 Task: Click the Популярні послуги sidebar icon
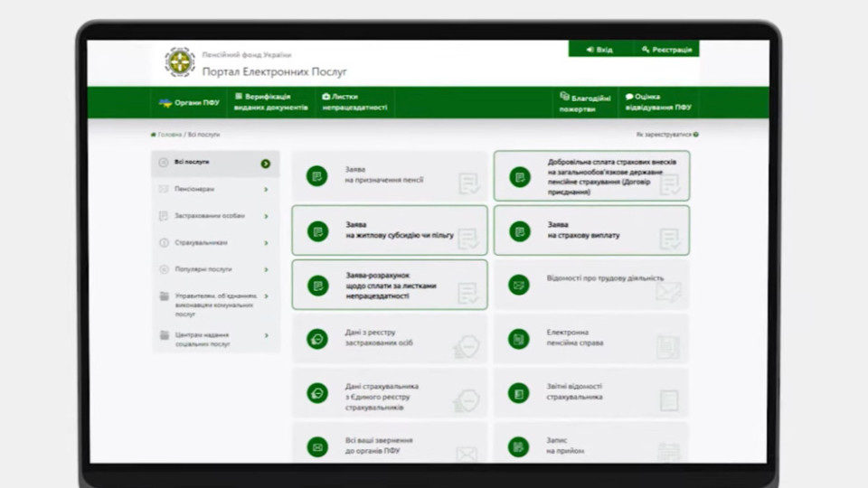tap(164, 269)
